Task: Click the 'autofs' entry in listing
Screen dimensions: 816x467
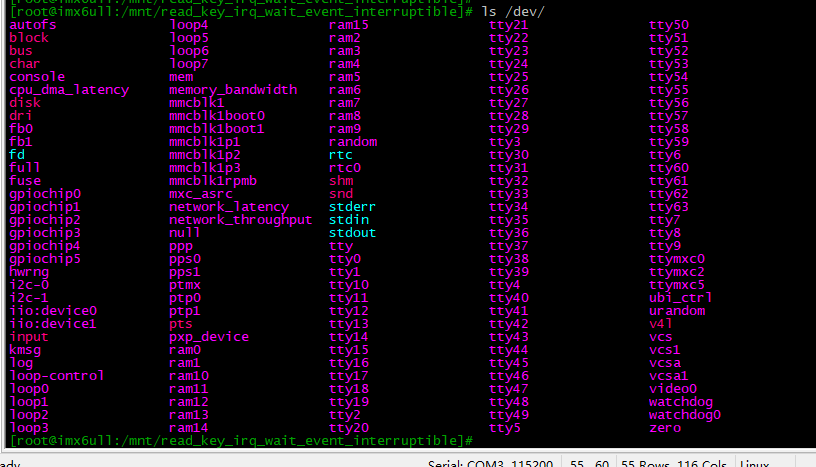Action: point(33,25)
